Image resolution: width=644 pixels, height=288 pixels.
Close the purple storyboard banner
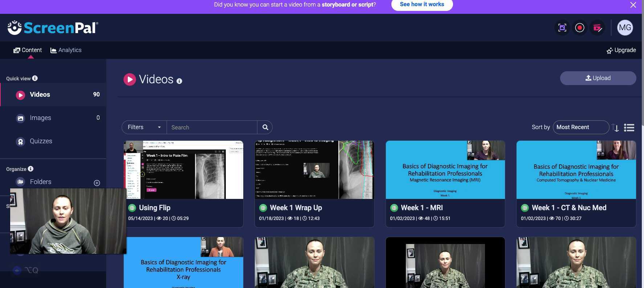tap(633, 5)
